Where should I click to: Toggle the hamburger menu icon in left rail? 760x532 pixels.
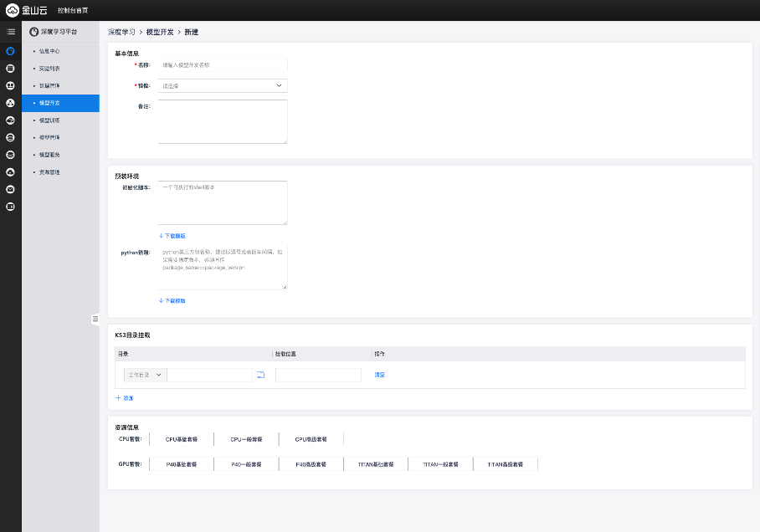point(11,32)
